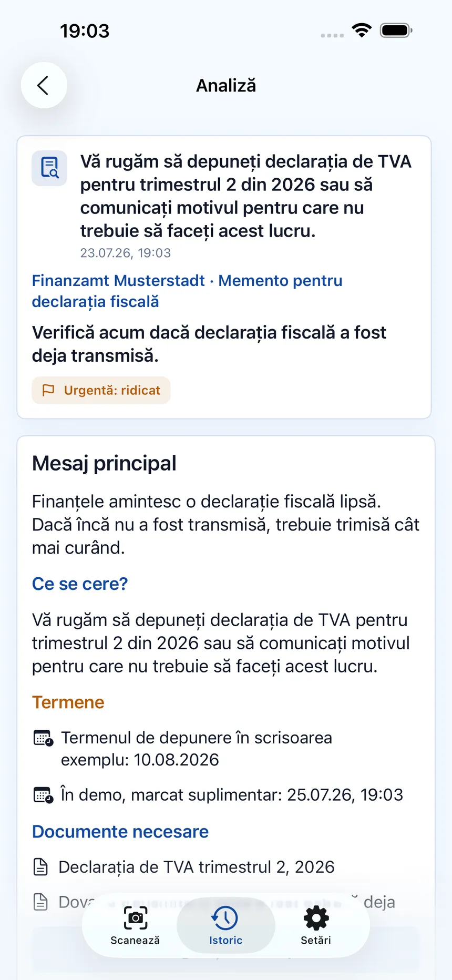This screenshot has height=980, width=452.
Task: Click second partially hidden document icon
Action: click(x=40, y=902)
